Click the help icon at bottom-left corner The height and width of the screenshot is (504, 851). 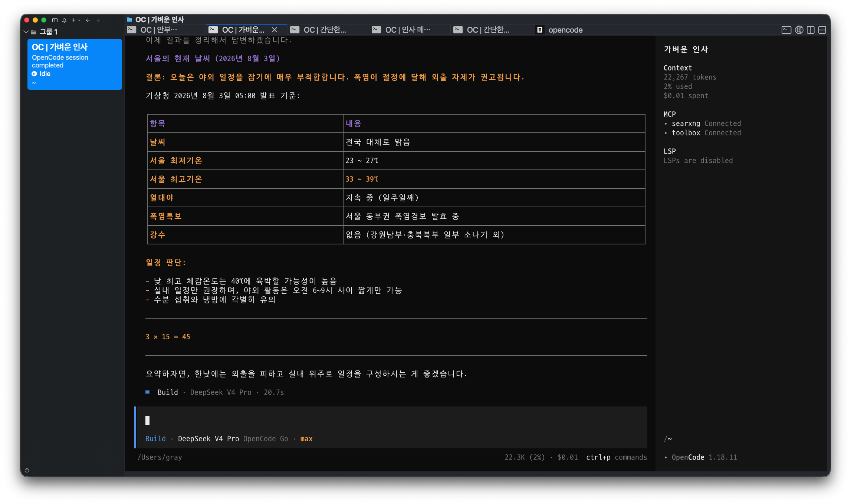27,470
